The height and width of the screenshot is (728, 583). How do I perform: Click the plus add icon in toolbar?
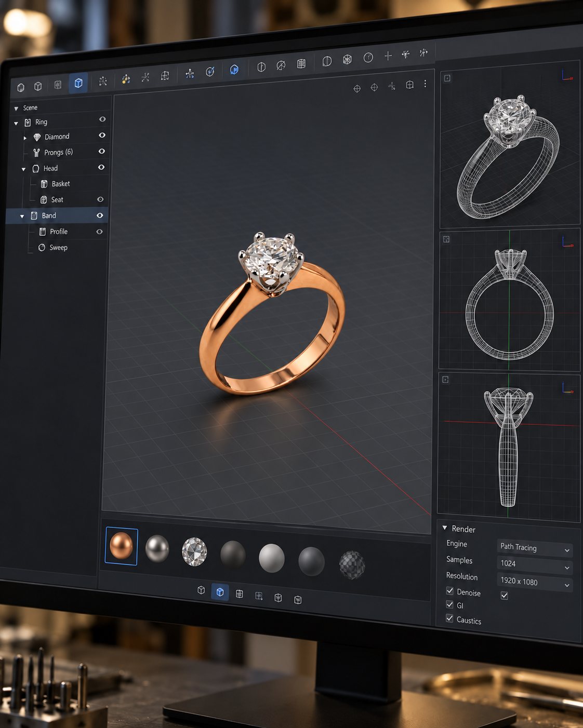pyautogui.click(x=388, y=56)
